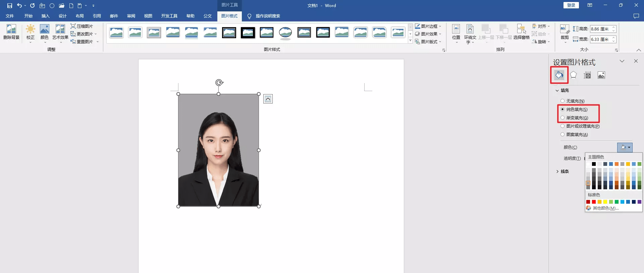Close the Format Picture pane

(x=636, y=61)
